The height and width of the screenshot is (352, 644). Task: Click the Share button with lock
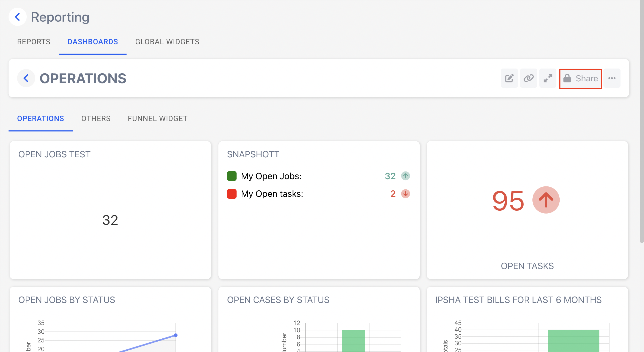coord(580,78)
